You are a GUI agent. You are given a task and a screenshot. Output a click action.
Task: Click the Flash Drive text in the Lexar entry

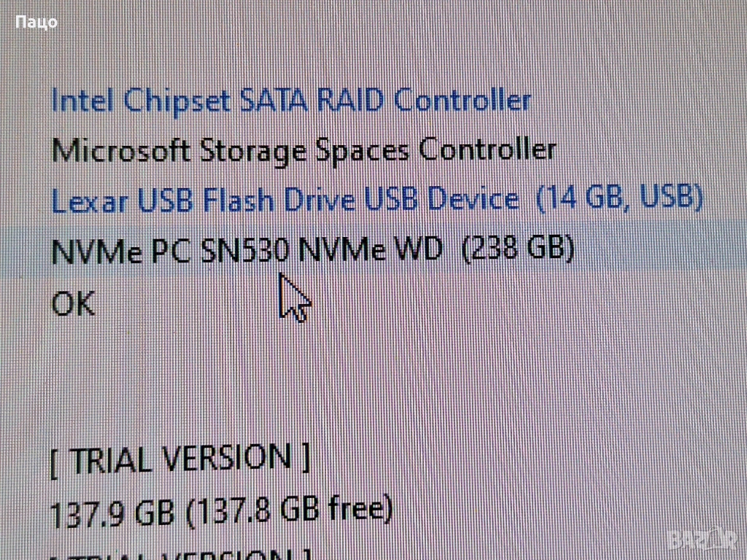pyautogui.click(x=279, y=200)
